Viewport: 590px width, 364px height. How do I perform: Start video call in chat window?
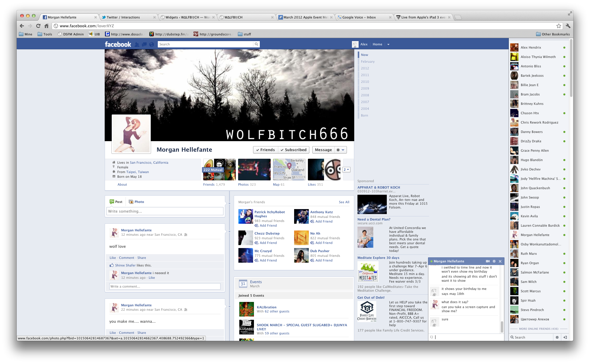point(488,261)
